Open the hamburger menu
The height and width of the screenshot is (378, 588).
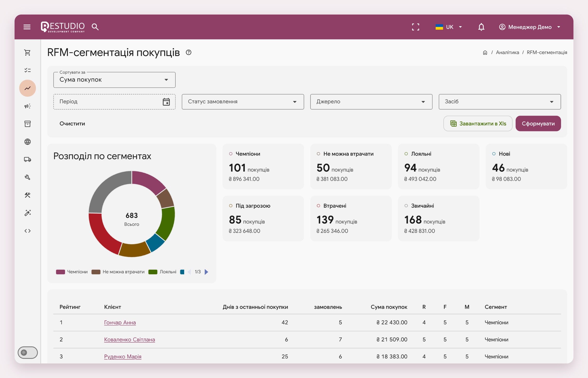coord(27,27)
